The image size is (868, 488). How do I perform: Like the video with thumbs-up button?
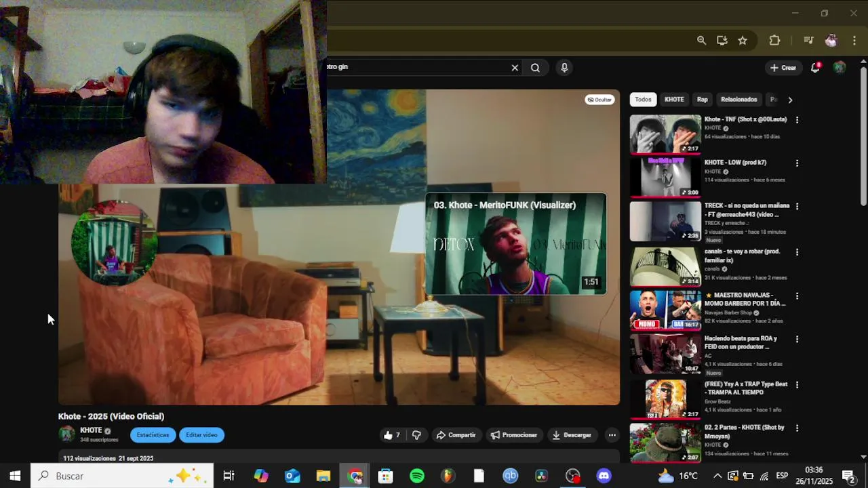click(392, 435)
